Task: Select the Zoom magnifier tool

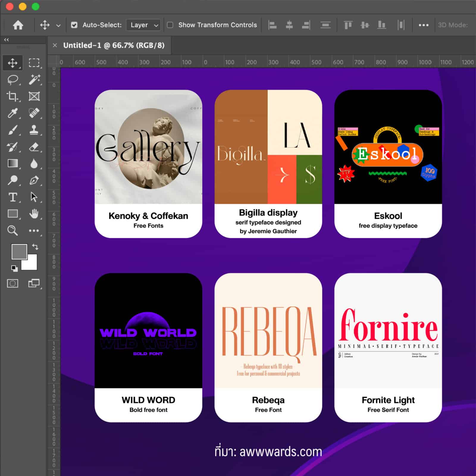Action: [12, 231]
